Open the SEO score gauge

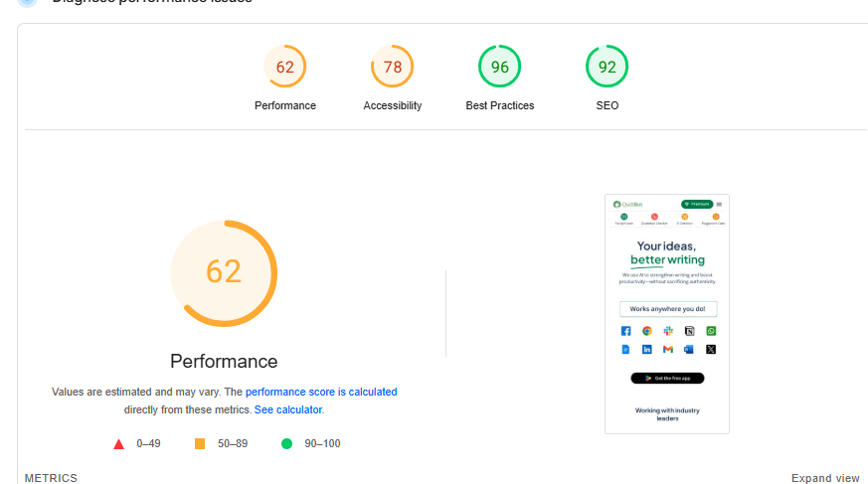(607, 68)
